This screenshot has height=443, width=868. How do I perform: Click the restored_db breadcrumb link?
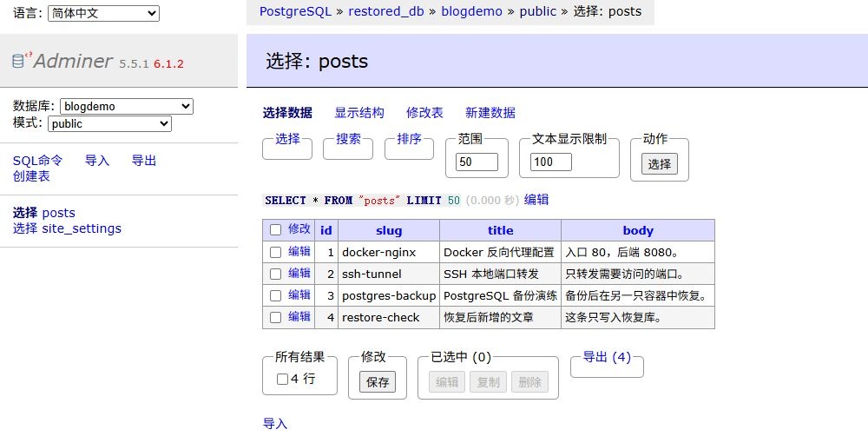(x=386, y=11)
